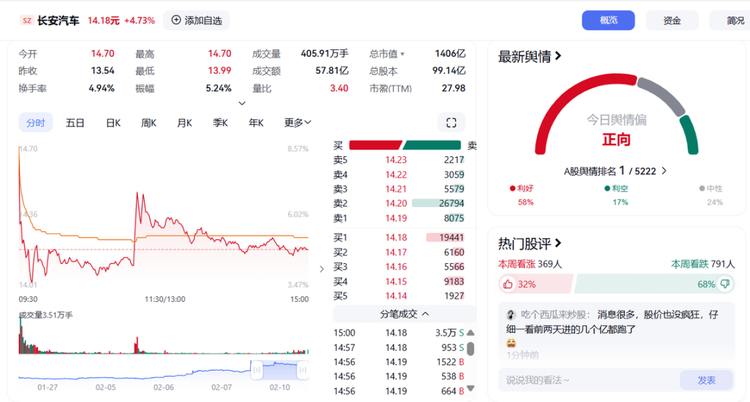Click the 说说我的看法 comment input
This screenshot has width=750, height=402.
587,380
